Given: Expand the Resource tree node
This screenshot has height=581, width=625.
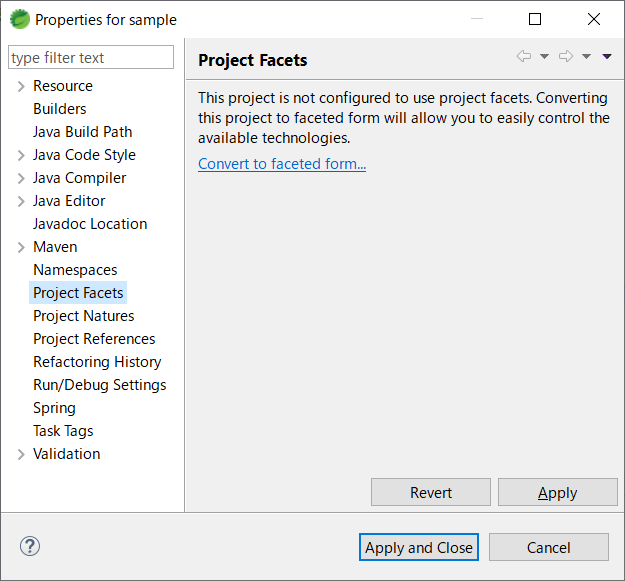Looking at the screenshot, I should click(21, 86).
